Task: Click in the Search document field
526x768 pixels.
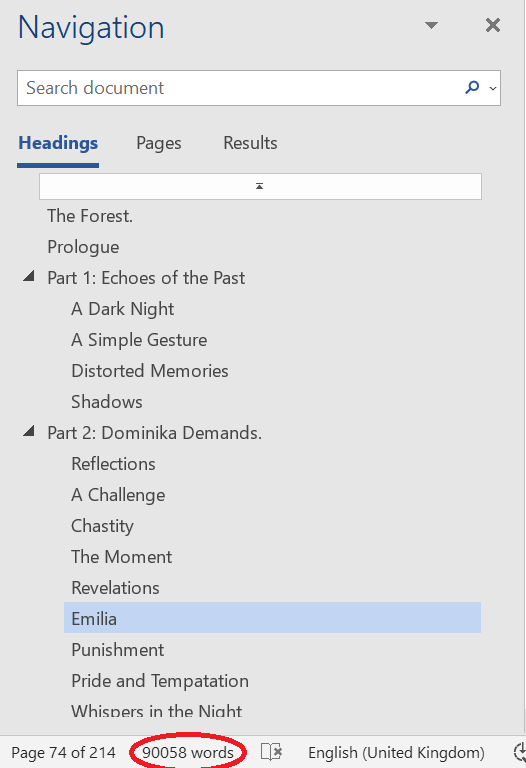Action: tap(240, 88)
